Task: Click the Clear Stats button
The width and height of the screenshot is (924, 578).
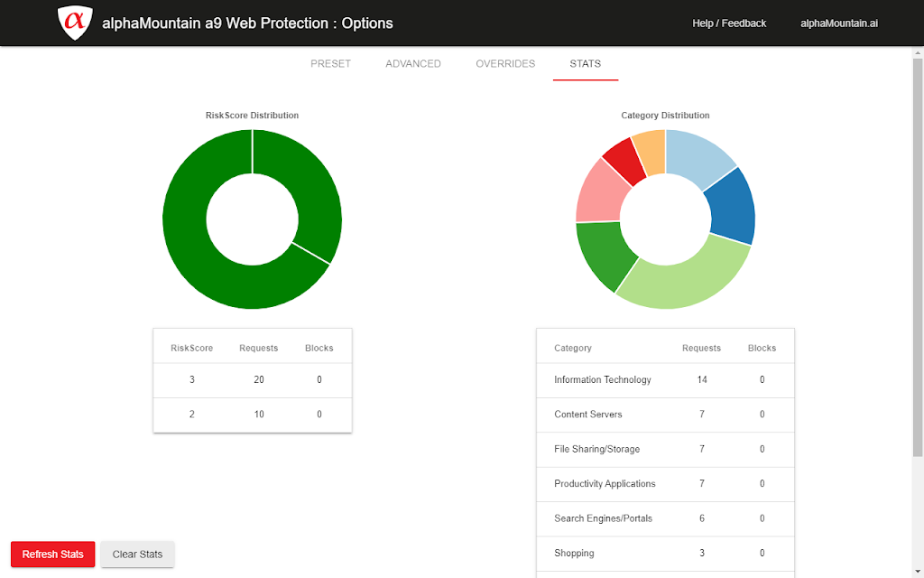Action: [137, 555]
